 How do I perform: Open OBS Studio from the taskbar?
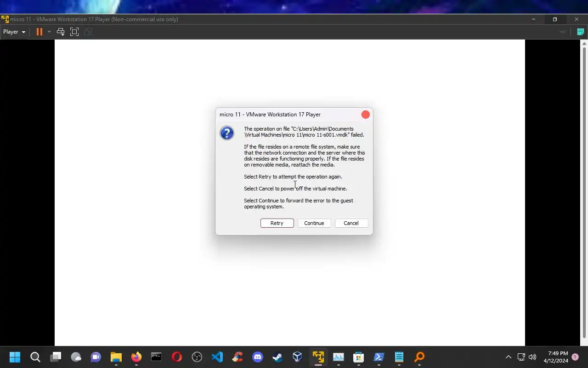pos(197,357)
